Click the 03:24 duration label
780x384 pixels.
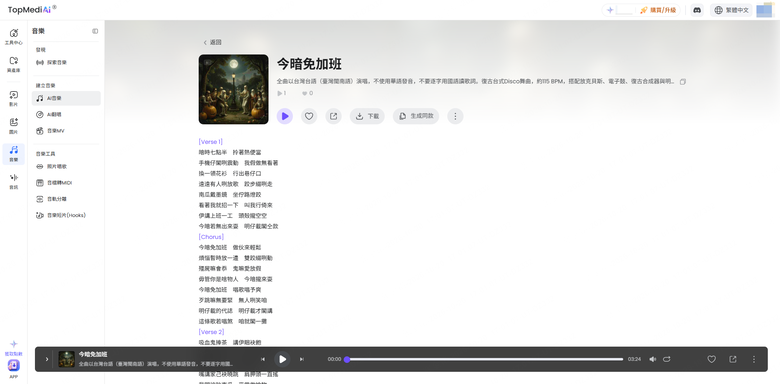(x=634, y=359)
